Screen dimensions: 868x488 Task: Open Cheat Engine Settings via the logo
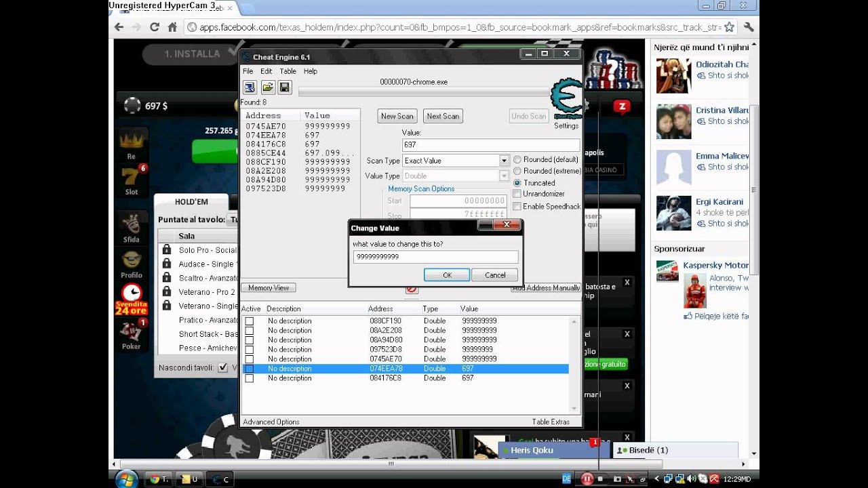[566, 100]
